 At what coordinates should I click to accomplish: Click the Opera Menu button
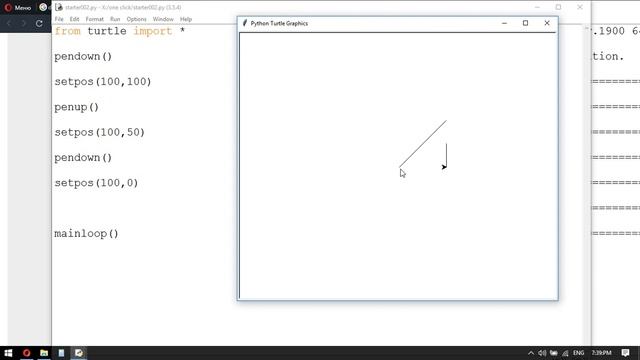[18, 7]
